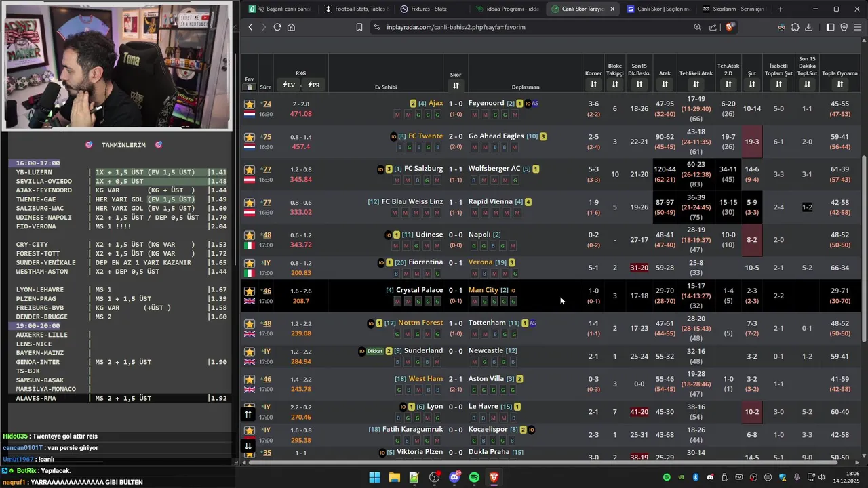The image size is (868, 488).
Task: Open zoom magnifier in address bar
Action: 697,27
